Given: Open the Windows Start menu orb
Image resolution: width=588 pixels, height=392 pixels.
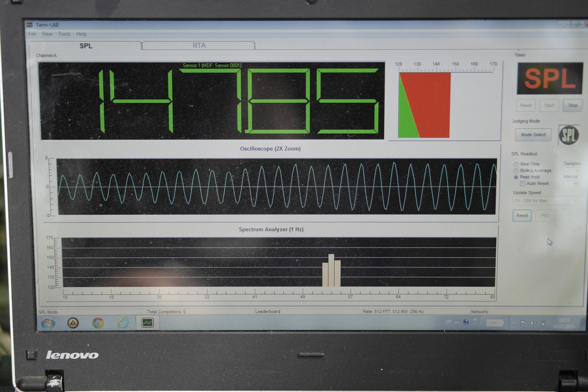Looking at the screenshot, I should pos(48,323).
